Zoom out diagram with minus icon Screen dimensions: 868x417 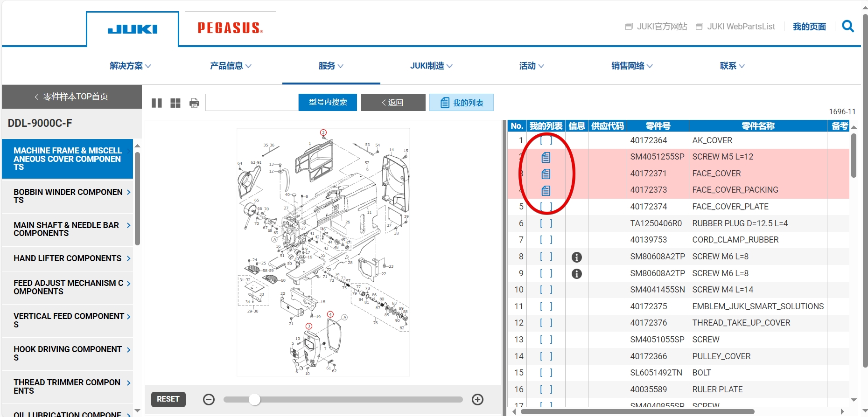[x=209, y=399]
